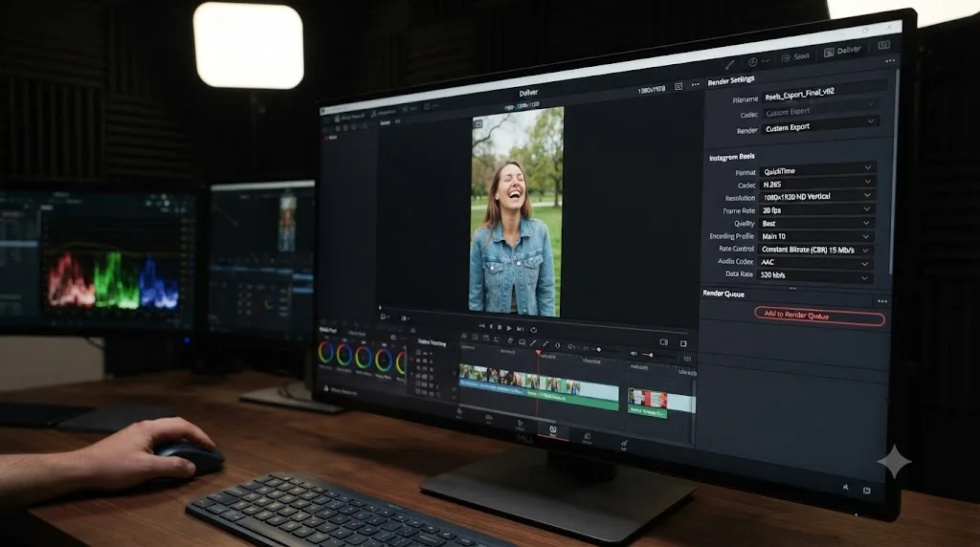Image resolution: width=980 pixels, height=547 pixels.
Task: Click the first color wheel in color panel
Action: coord(325,352)
